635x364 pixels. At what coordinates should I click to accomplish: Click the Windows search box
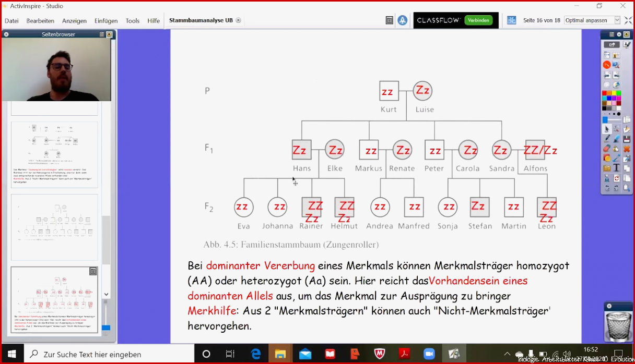109,354
